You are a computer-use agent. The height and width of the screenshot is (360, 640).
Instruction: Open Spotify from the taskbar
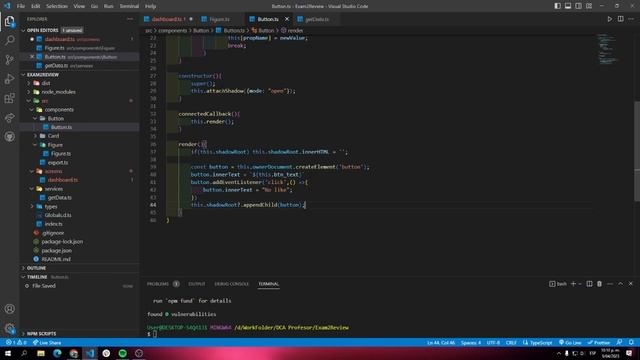pyautogui.click(x=122, y=353)
